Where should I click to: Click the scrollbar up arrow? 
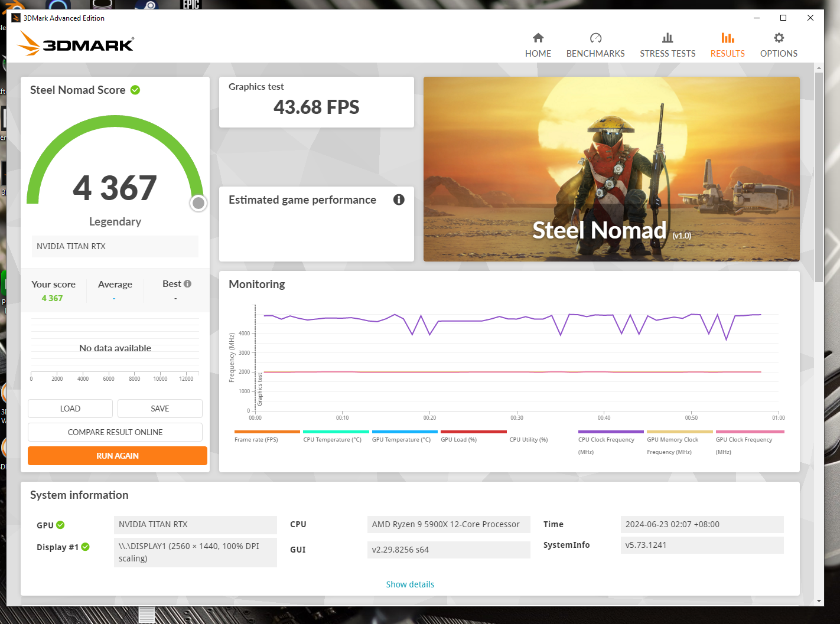pos(819,68)
